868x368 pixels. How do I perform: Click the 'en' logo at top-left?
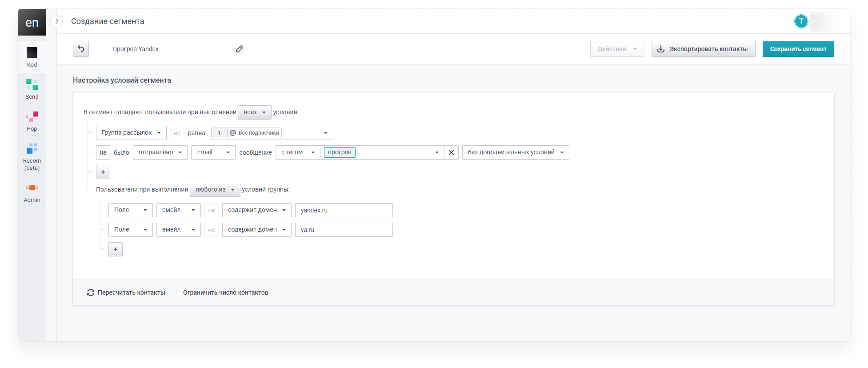(32, 22)
